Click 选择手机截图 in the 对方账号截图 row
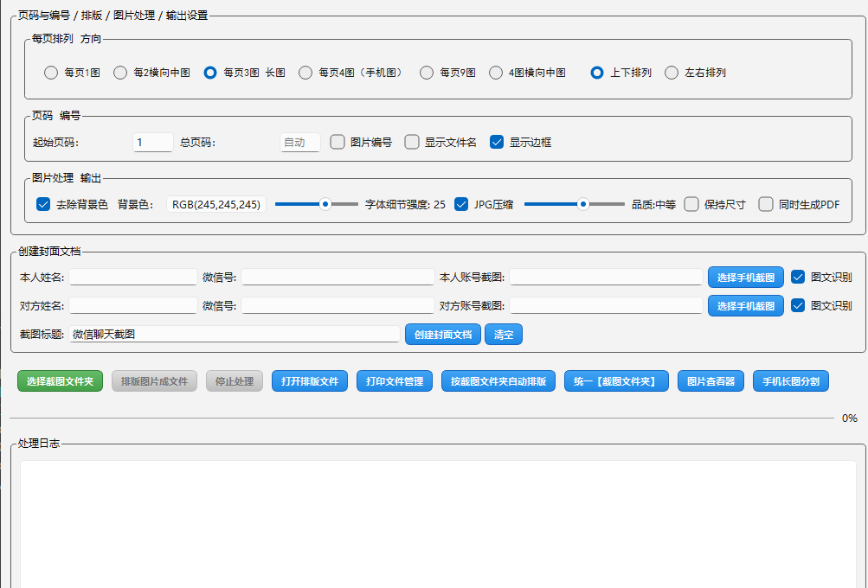868x588 pixels. (x=746, y=305)
